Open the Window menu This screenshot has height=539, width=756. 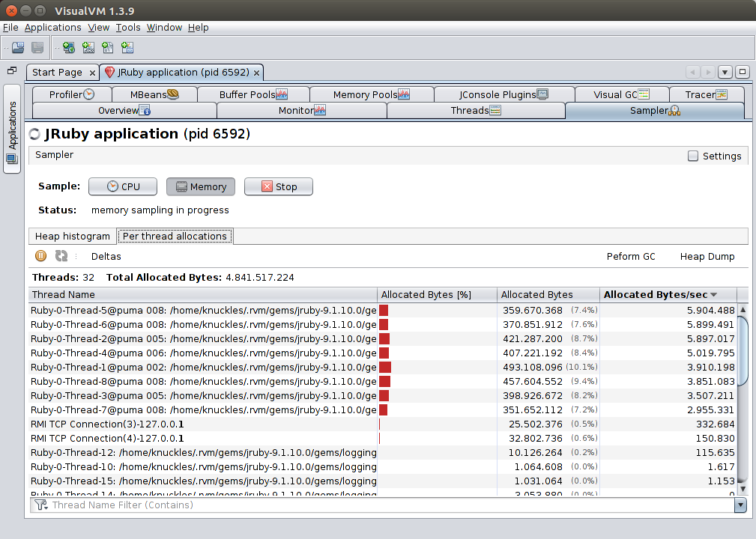164,28
